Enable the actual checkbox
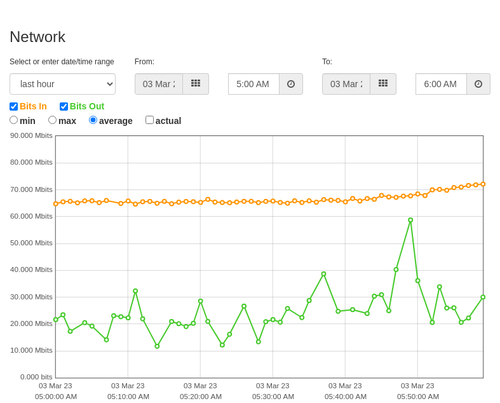This screenshot has height=403, width=500. coord(150,120)
